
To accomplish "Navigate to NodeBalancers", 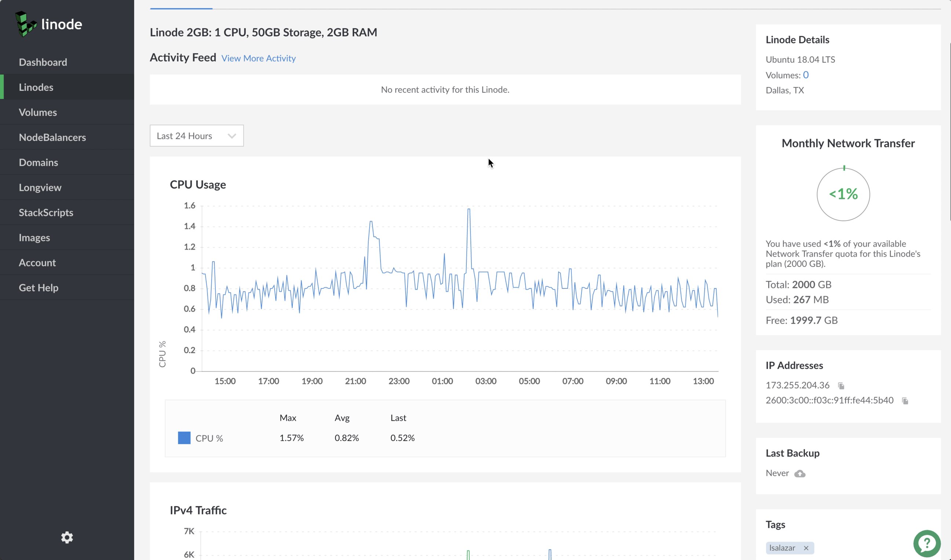I will (52, 137).
